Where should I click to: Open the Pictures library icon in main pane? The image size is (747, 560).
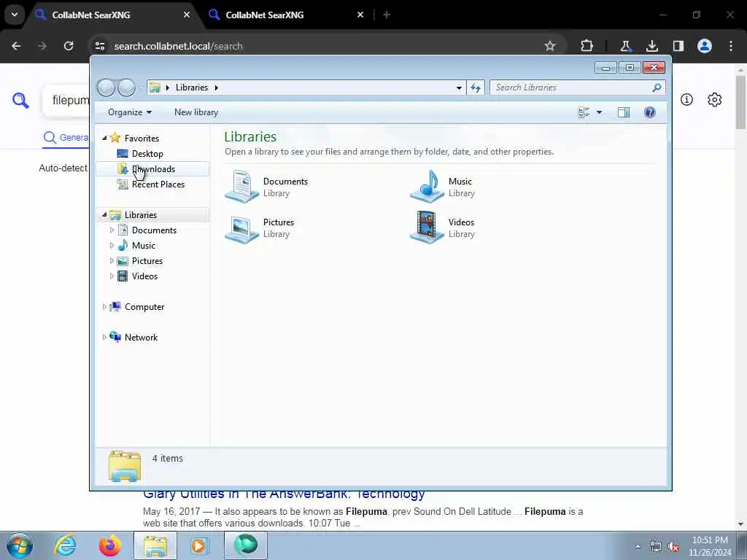pyautogui.click(x=242, y=228)
